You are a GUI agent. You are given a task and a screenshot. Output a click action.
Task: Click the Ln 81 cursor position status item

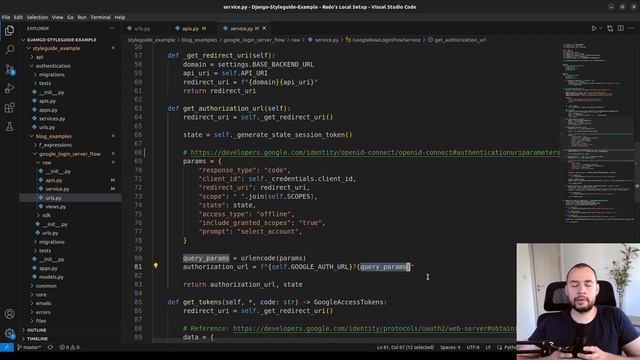coord(405,347)
